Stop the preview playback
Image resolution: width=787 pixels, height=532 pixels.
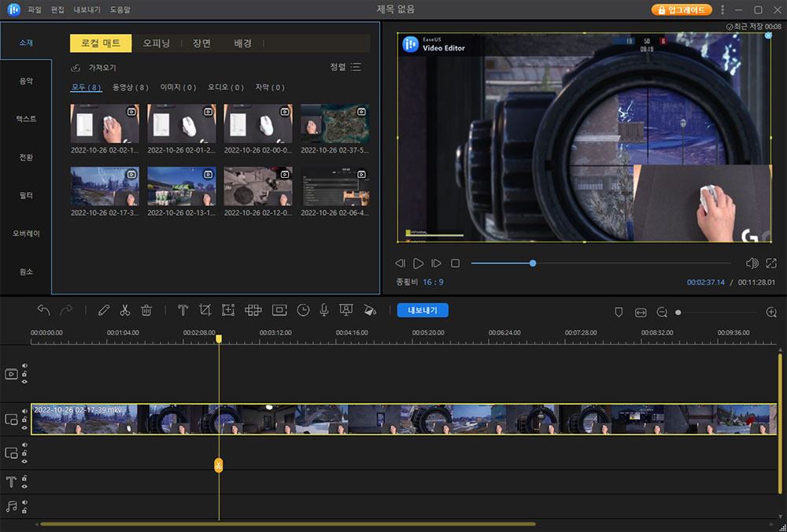[455, 263]
